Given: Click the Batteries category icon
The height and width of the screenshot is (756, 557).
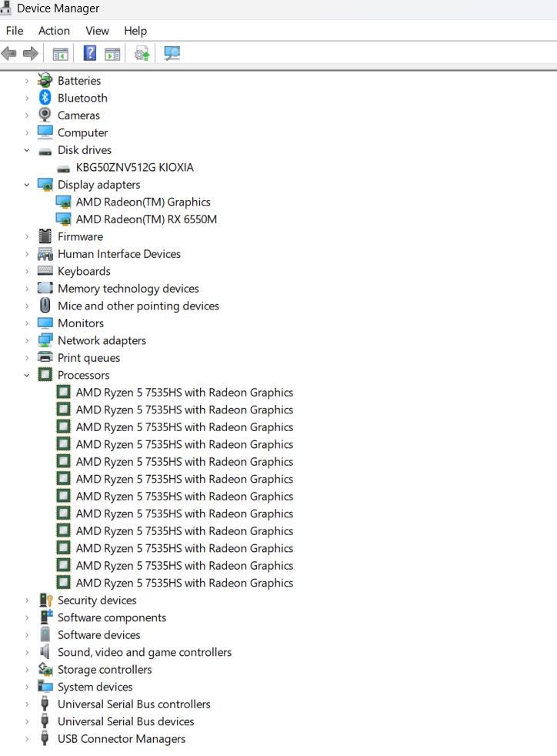Looking at the screenshot, I should (x=45, y=80).
